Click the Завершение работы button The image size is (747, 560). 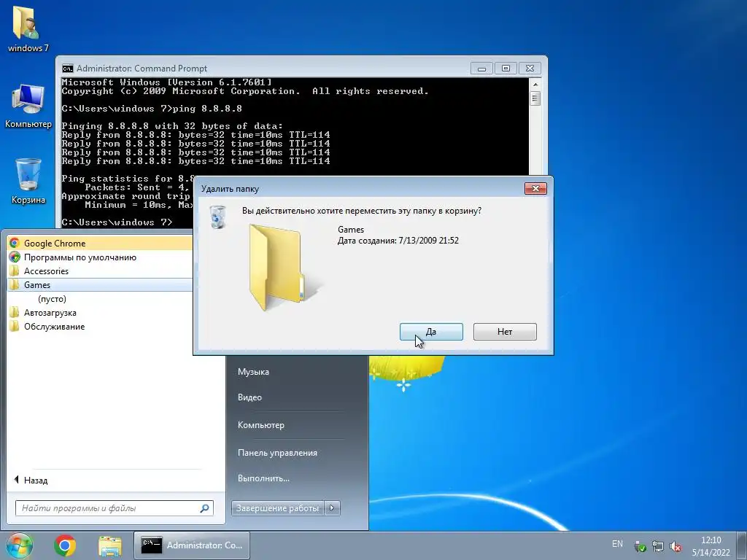[277, 508]
